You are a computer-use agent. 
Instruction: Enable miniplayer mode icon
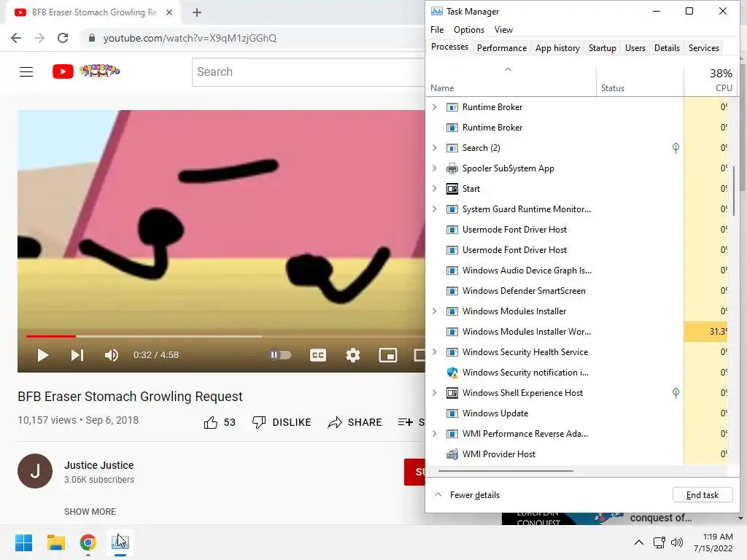(388, 355)
